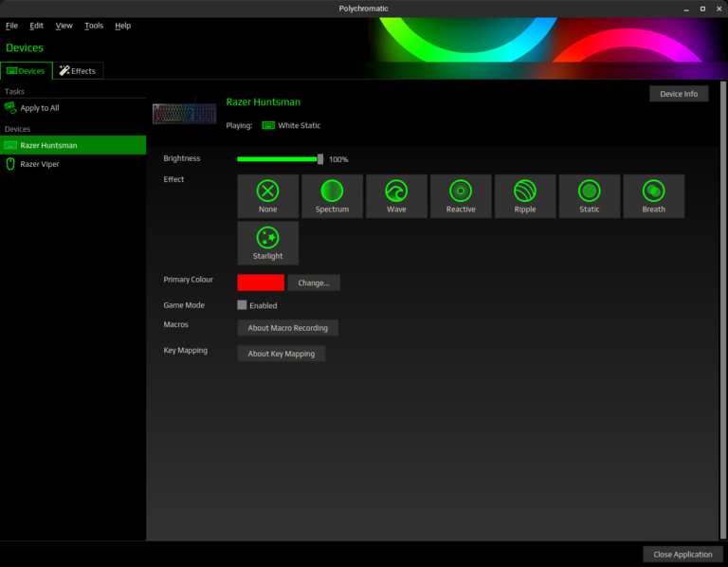Screen dimensions: 728x567
Task: Close the Polychromatic window
Action: click(x=719, y=9)
